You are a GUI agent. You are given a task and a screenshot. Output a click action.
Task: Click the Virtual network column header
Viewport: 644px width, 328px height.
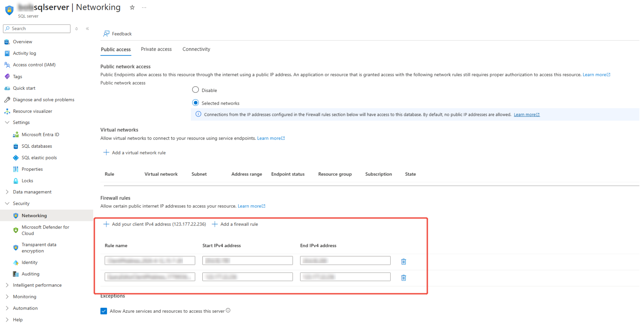click(x=161, y=174)
